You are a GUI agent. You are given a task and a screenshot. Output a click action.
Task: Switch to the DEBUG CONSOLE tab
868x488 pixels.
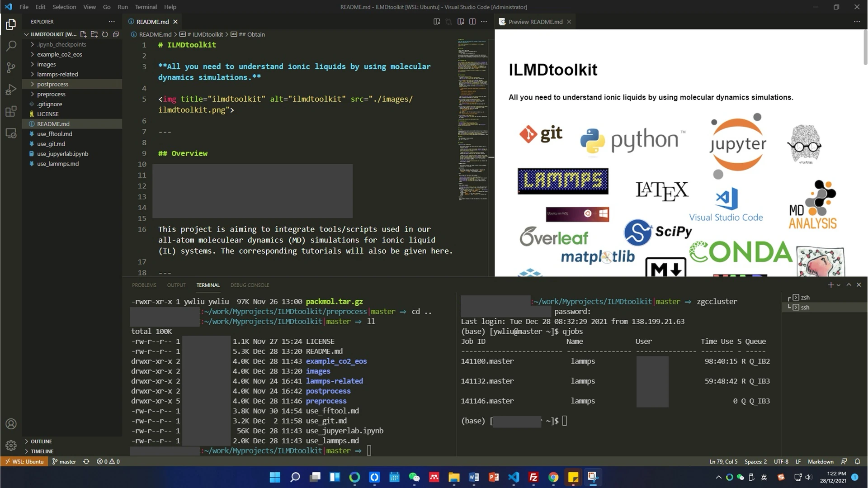[250, 285]
